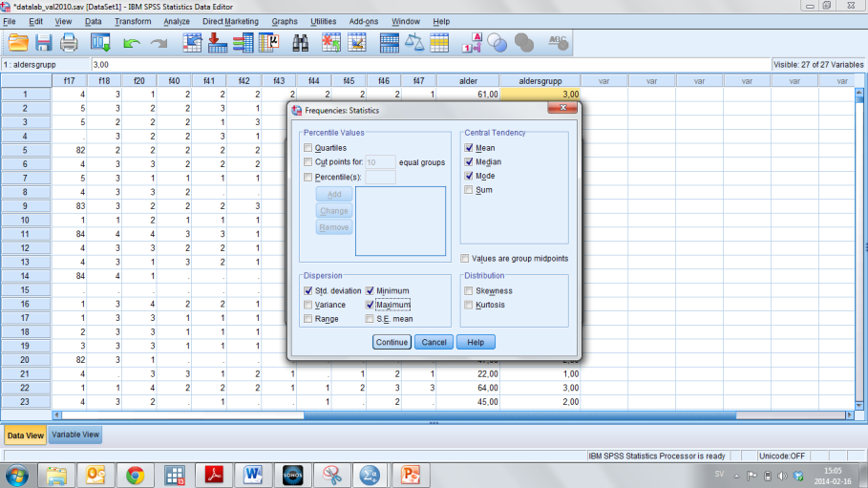The height and width of the screenshot is (488, 868).
Task: Check the Kurtosis checkbox
Action: pyautogui.click(x=469, y=305)
